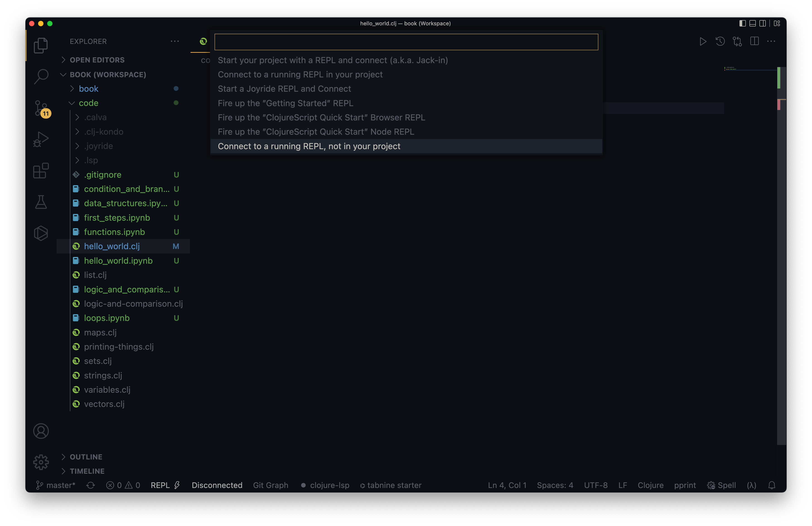Click Git Graph in status bar

click(270, 485)
